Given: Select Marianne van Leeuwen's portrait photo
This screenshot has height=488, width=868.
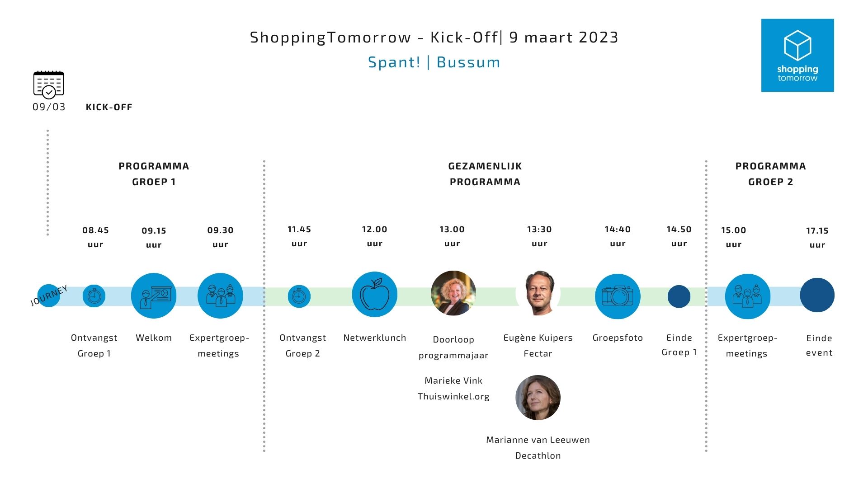Looking at the screenshot, I should [538, 398].
